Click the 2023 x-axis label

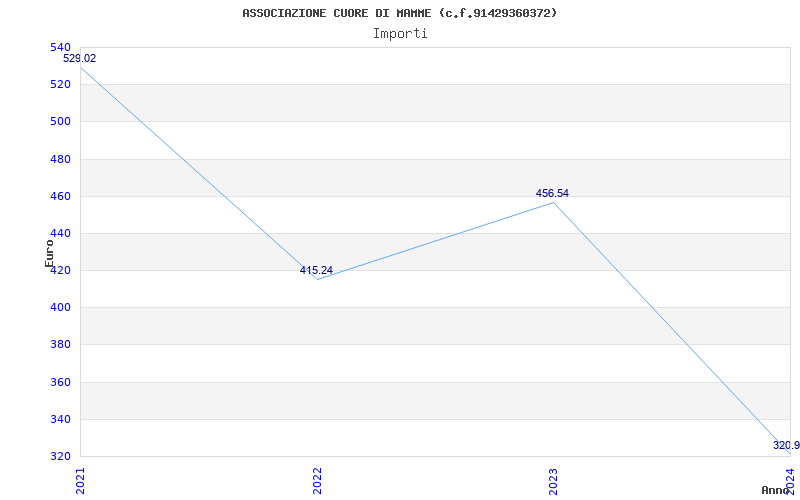[554, 481]
